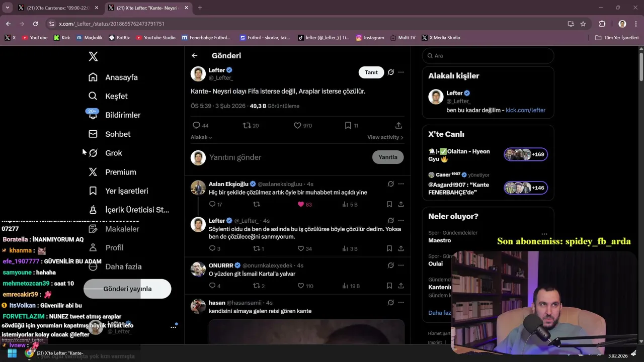The image size is (644, 362).
Task: Open Aslan Ekşioğlu's profile avatar
Action: [198, 188]
